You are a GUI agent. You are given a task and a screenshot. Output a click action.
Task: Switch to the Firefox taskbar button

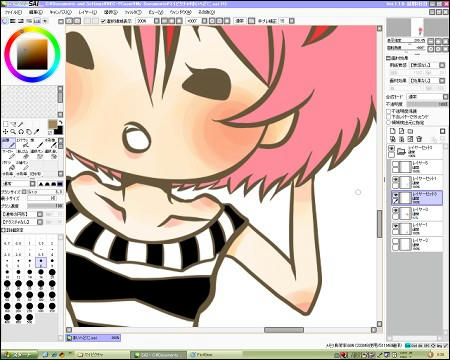[x=215, y=355]
